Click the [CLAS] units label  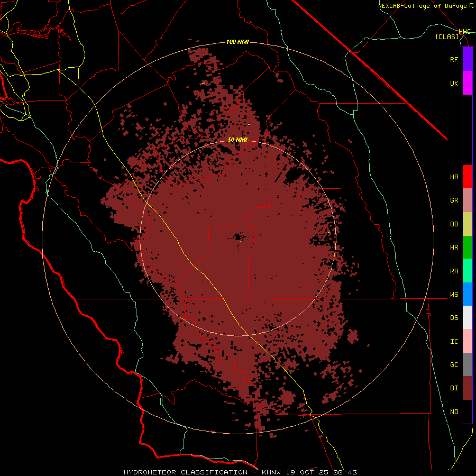point(447,36)
